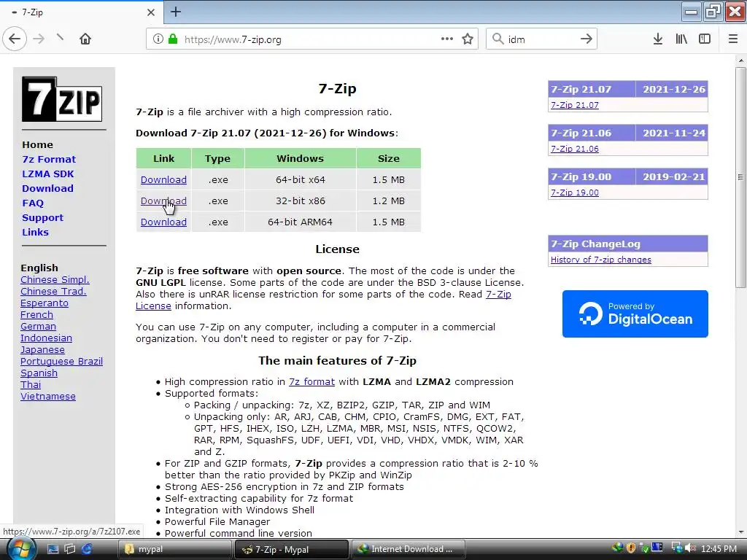Download the 64-bit ARM64 .exe
Viewport: 747px width, 560px height.
(163, 222)
